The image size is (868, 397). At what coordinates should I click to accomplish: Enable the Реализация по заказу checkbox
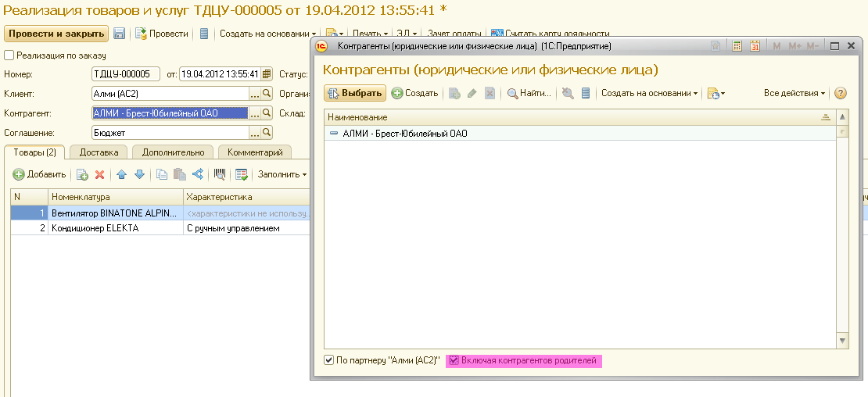[9, 55]
